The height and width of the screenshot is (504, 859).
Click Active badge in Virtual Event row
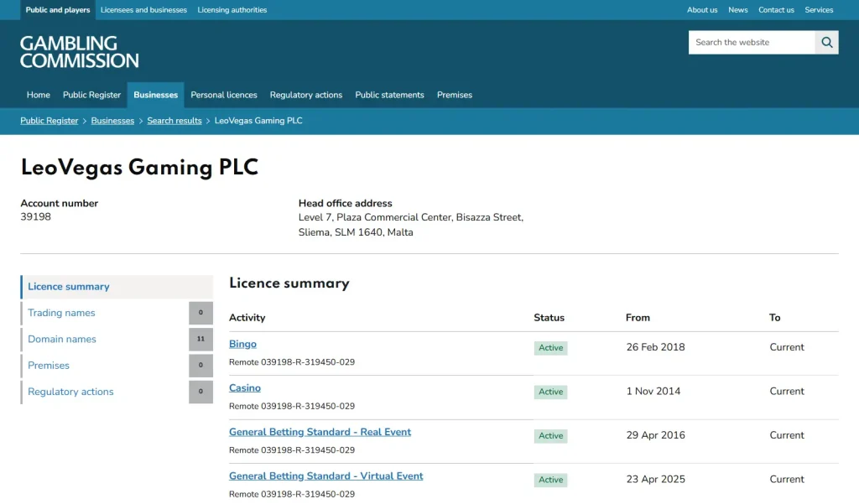point(550,480)
